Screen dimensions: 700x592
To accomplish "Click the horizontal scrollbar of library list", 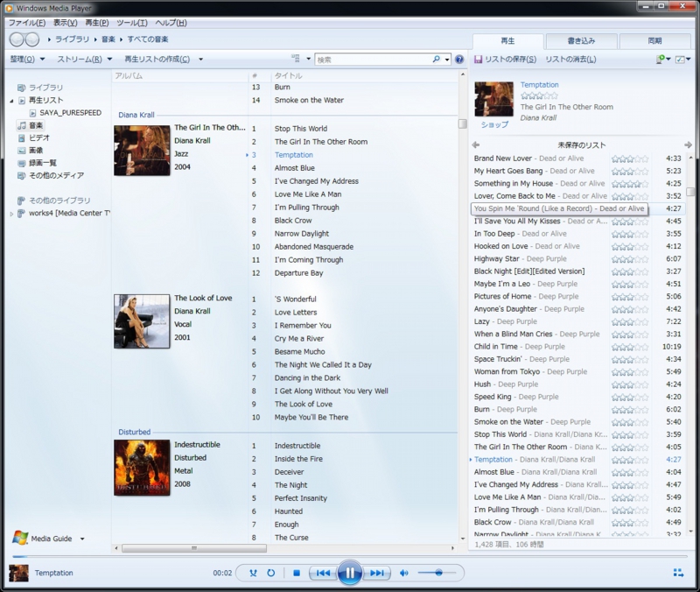I will [x=194, y=548].
